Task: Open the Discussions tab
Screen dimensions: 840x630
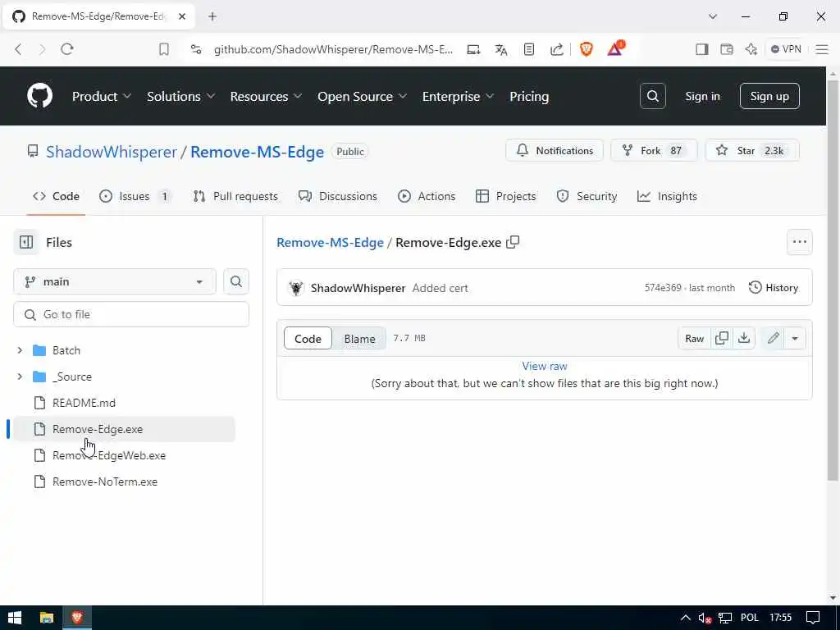Action: 337,196
